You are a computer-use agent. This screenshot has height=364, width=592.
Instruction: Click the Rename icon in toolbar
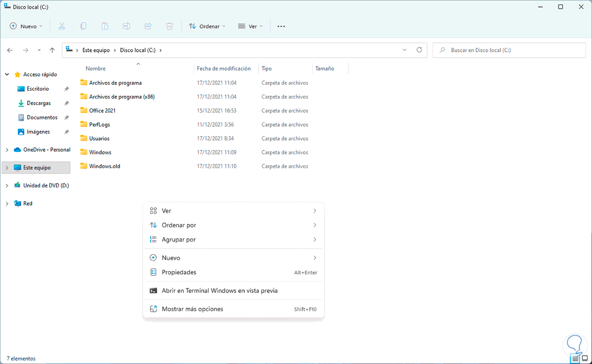(x=126, y=26)
